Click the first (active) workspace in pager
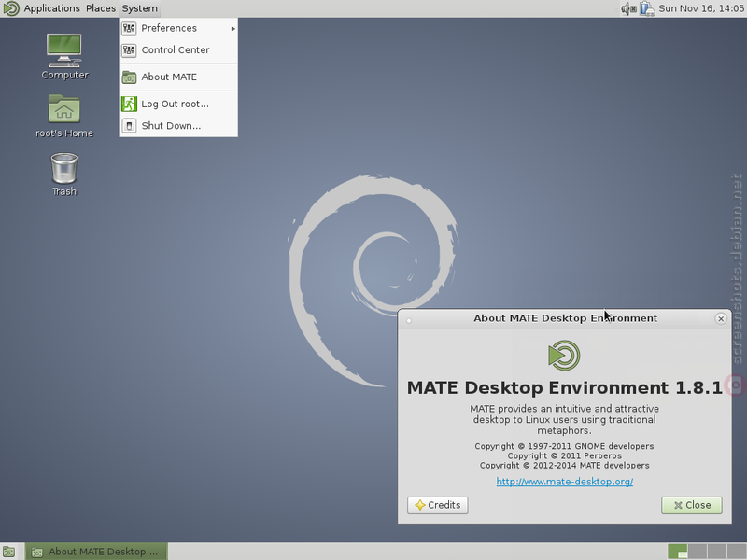 point(678,552)
